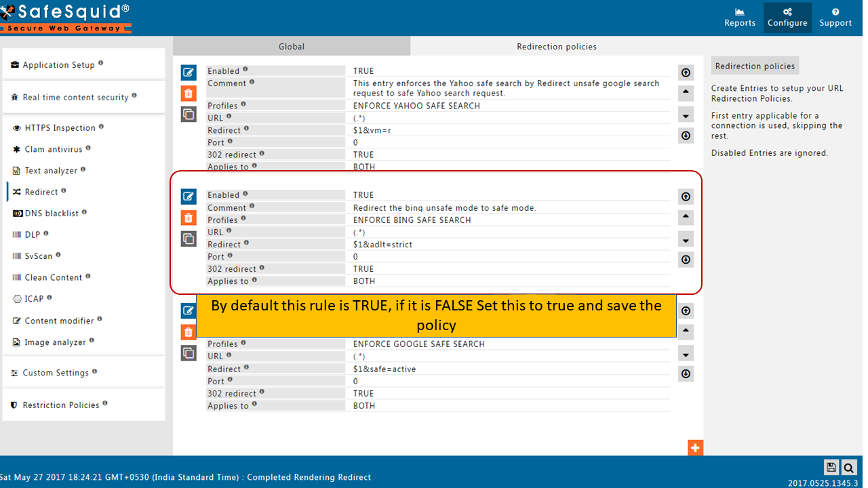
Task: Move Bing entry to the bottom
Action: coord(686,260)
